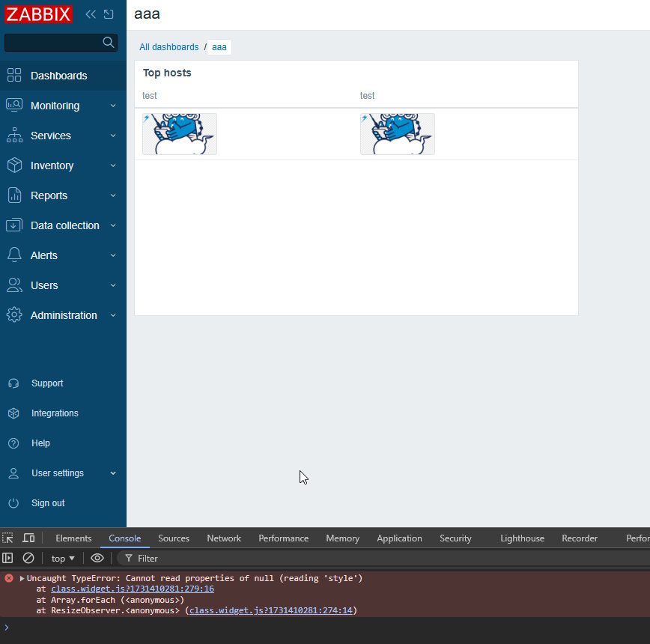650x644 pixels.
Task: Expand the Data collection menu chevron
Action: point(113,225)
